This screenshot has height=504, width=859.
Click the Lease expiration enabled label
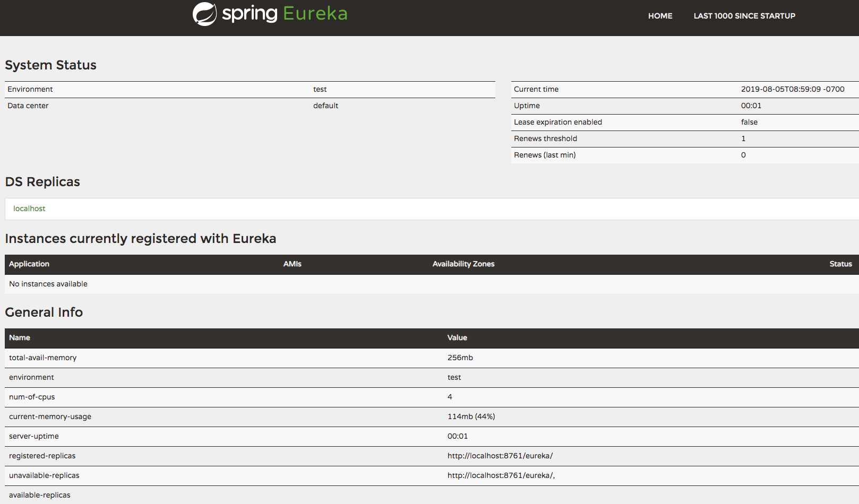point(557,122)
